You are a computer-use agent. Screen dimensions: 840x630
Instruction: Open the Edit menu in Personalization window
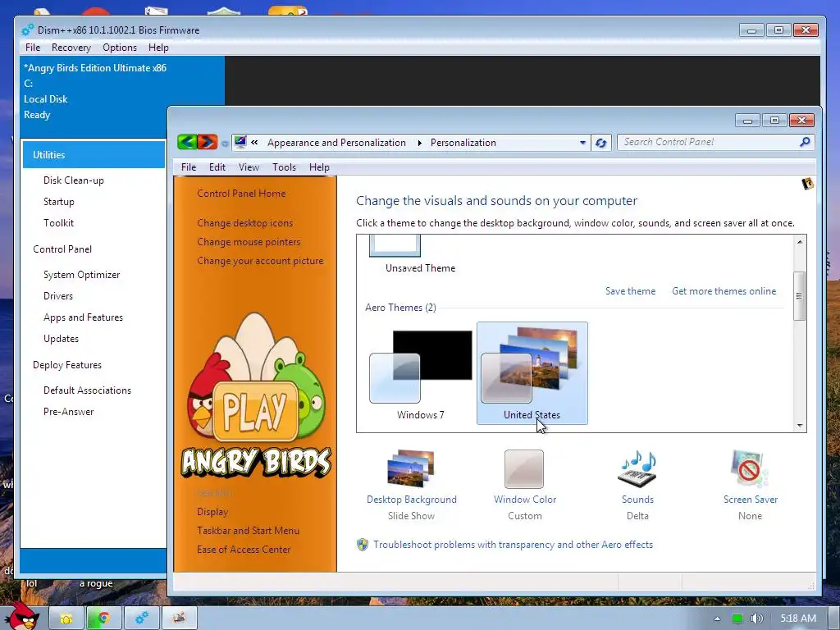(217, 167)
